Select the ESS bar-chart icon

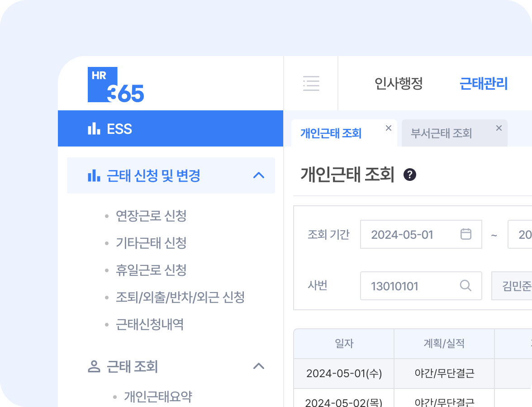pyautogui.click(x=93, y=128)
